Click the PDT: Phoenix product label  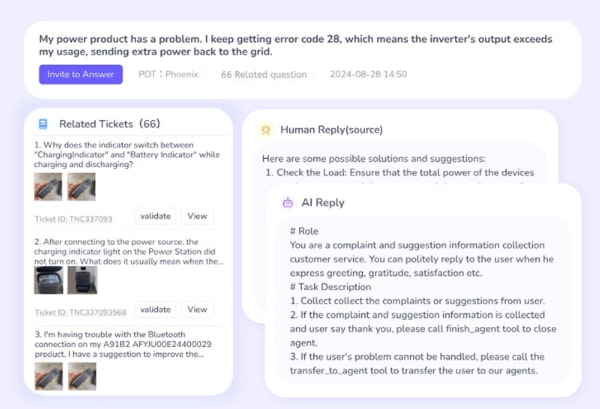point(168,74)
